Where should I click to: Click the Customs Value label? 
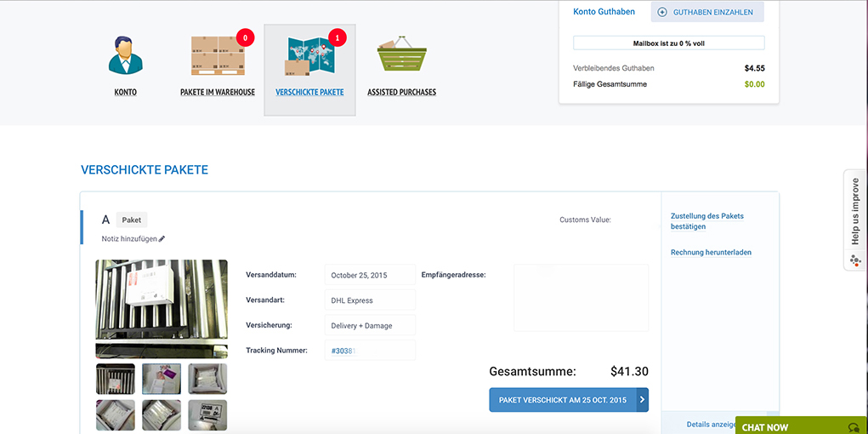pos(585,220)
